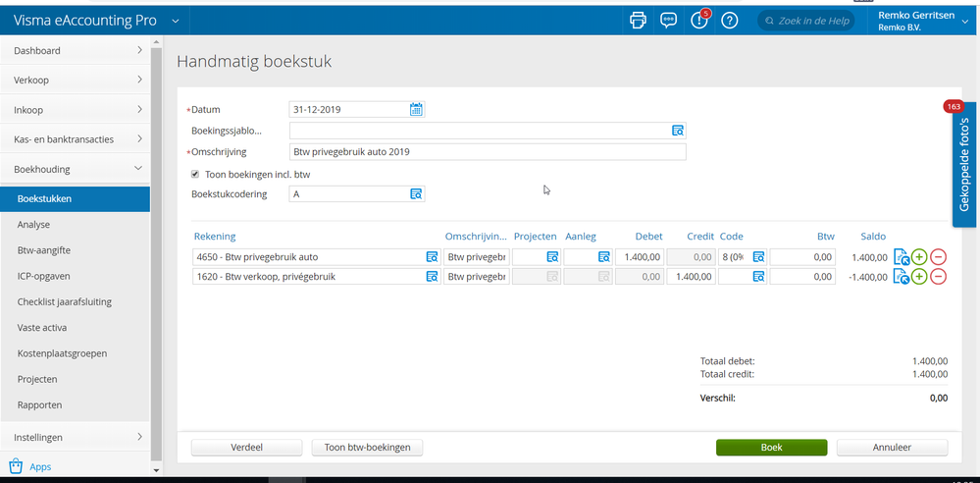
Task: Click the Rekening column header
Action: point(215,237)
